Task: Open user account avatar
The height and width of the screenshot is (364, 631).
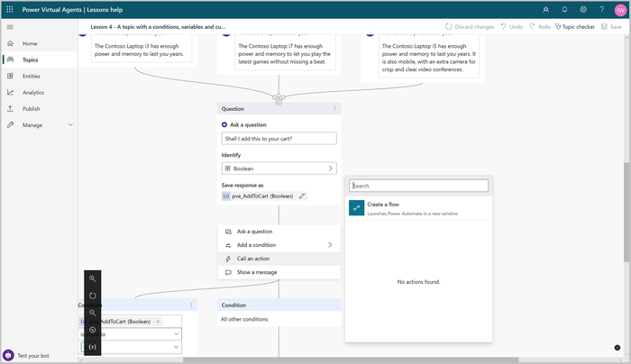Action: [x=620, y=10]
